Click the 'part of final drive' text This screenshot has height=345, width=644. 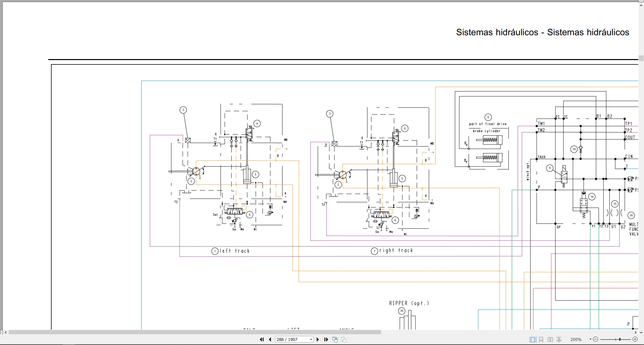click(488, 124)
